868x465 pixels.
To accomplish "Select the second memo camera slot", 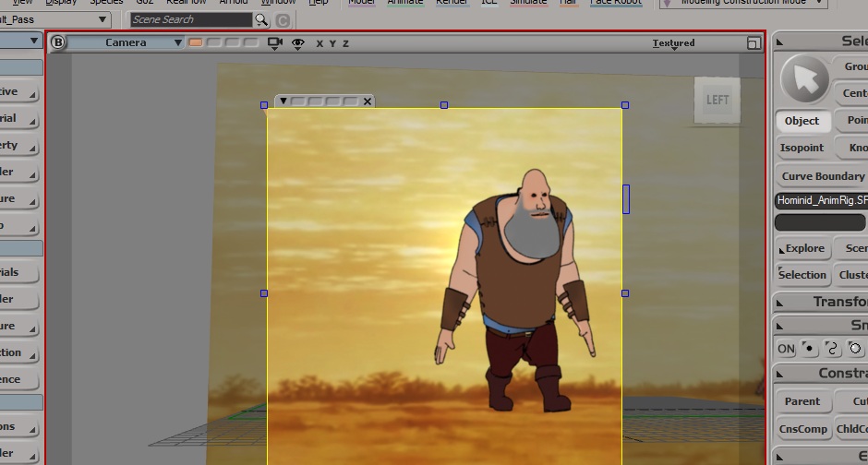I will pos(213,42).
